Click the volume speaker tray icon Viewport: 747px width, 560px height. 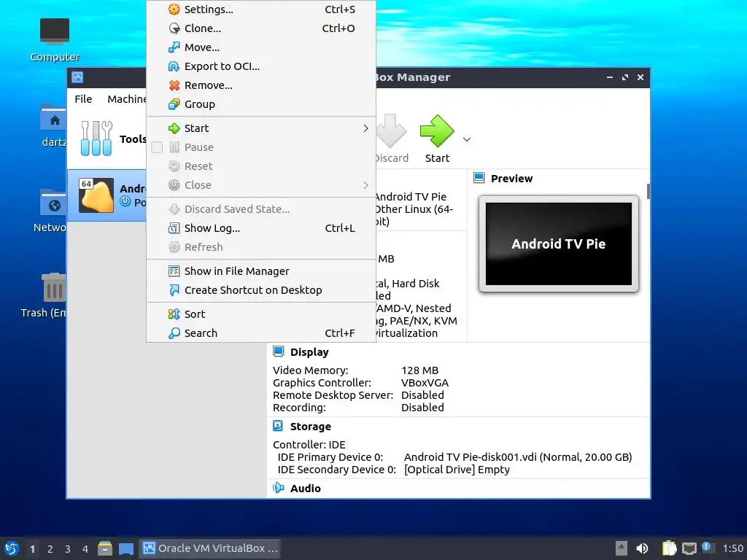[642, 548]
